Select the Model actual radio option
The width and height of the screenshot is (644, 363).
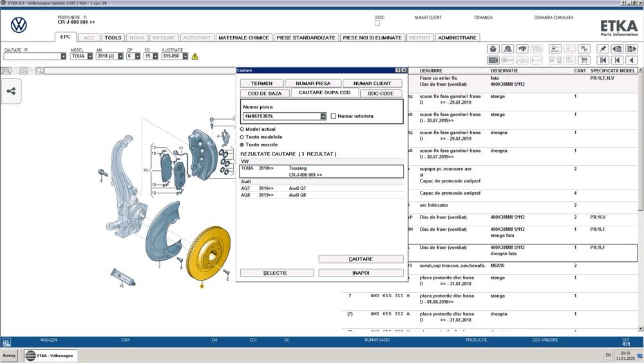coord(242,129)
